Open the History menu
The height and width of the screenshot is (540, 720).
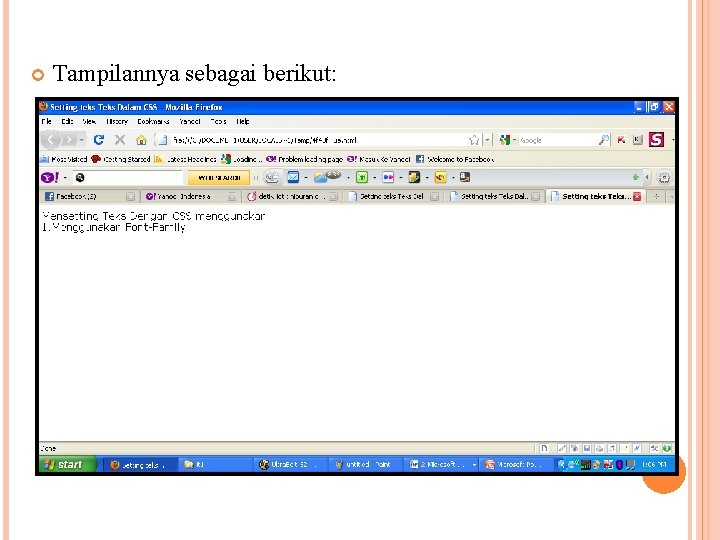tap(117, 122)
